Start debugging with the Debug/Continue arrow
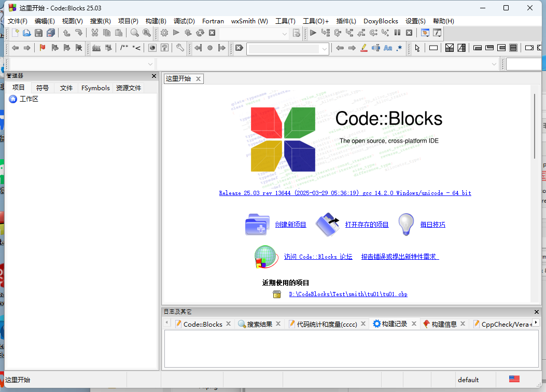This screenshot has width=546, height=392. coord(313,33)
